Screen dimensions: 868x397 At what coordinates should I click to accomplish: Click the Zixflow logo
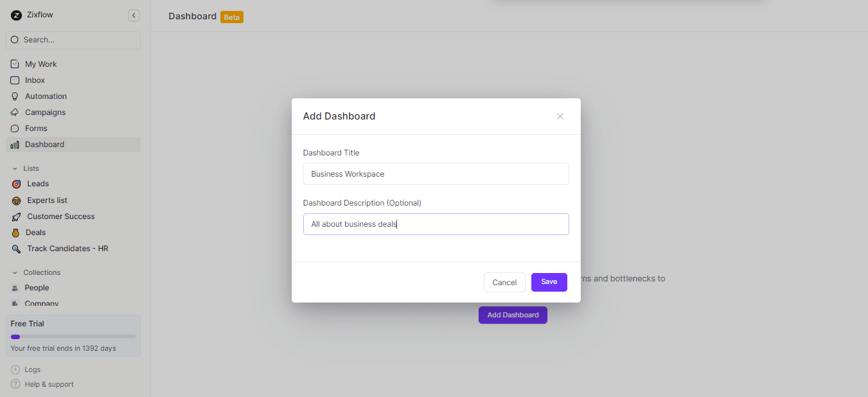(x=16, y=14)
